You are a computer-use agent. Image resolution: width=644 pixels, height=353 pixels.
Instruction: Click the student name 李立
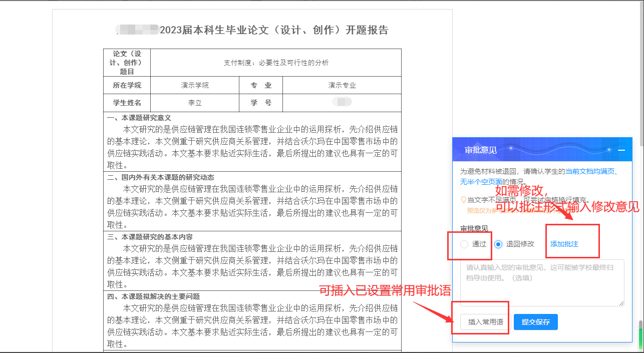click(195, 103)
